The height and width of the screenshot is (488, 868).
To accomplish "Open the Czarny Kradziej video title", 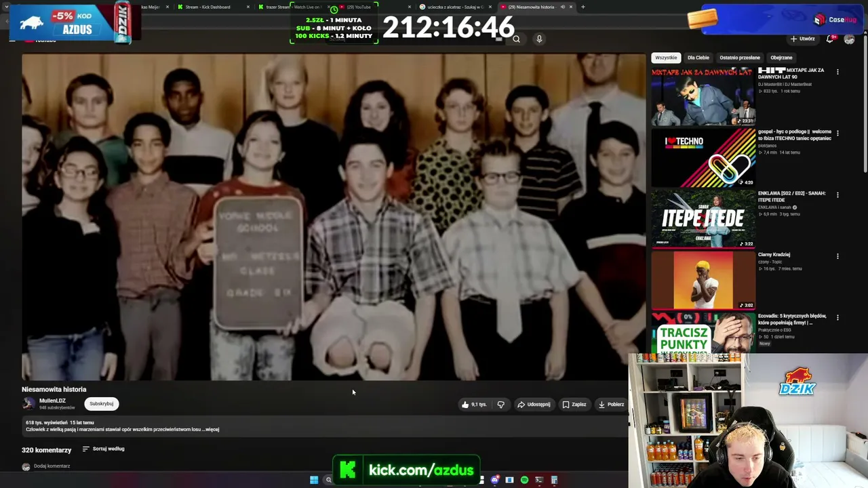I will click(774, 255).
